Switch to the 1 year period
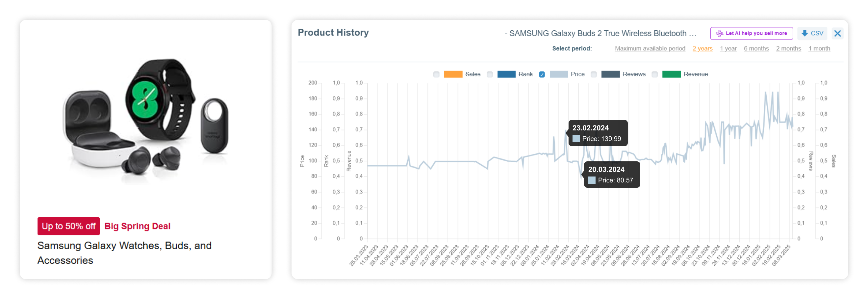Screen dimensions: 868x299 [728, 48]
